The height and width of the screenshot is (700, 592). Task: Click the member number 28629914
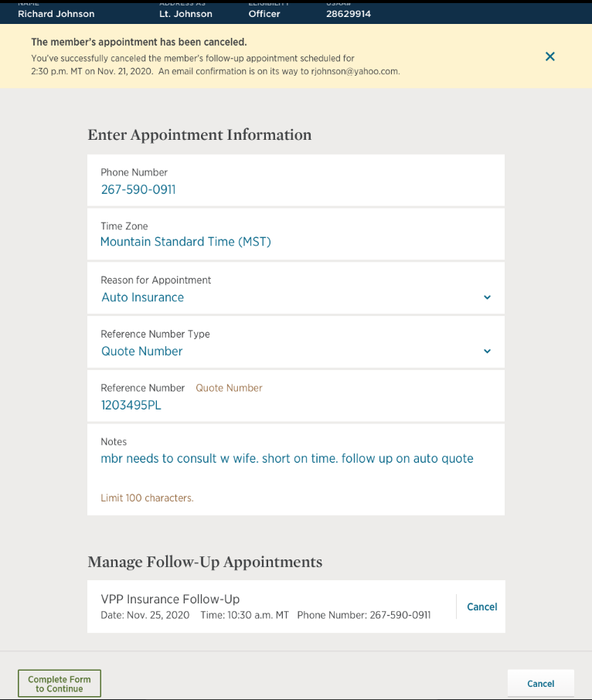(x=349, y=14)
